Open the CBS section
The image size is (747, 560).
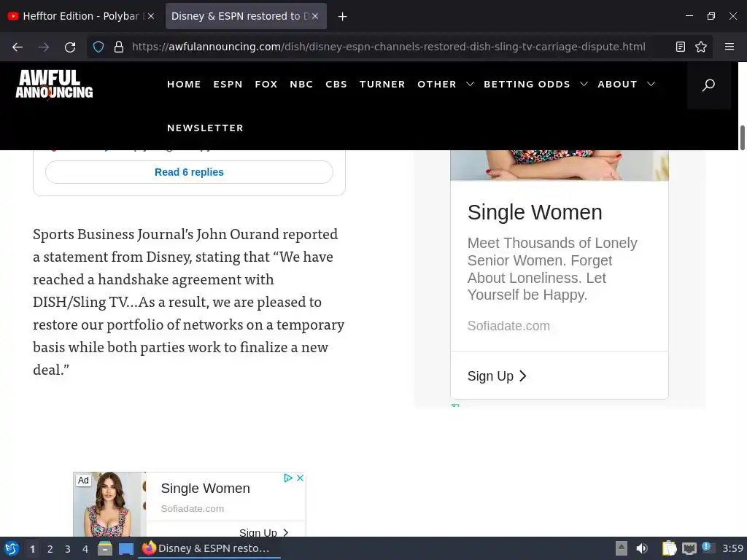(x=336, y=85)
